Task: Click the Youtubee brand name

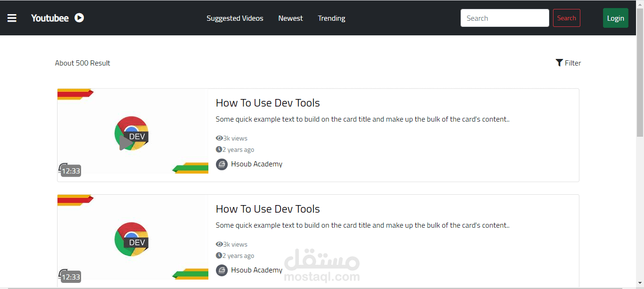Action: [x=50, y=18]
